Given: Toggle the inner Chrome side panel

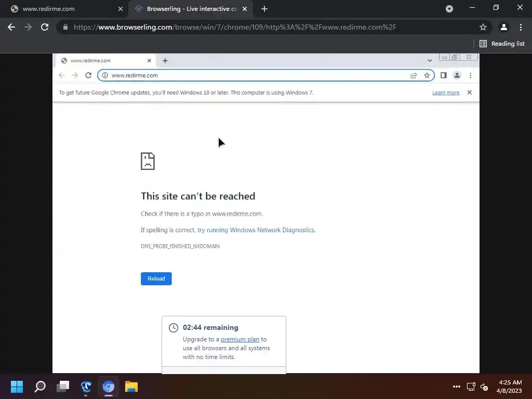Looking at the screenshot, I should pos(444,75).
